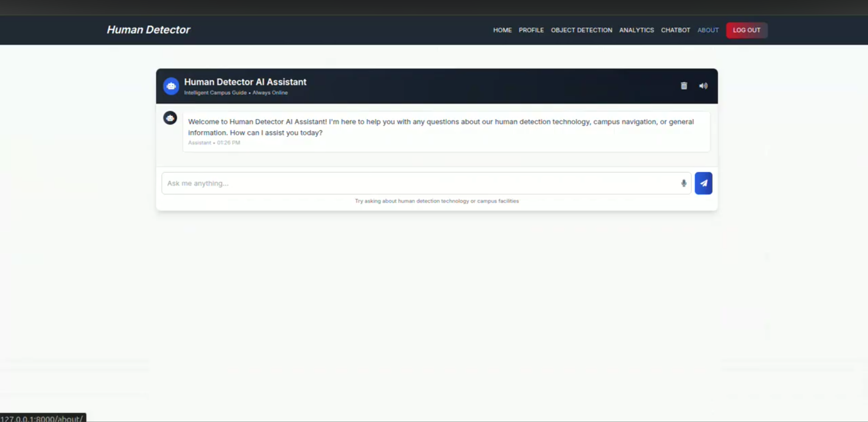Click the blue robot avatar in header
The height and width of the screenshot is (422, 868).
171,86
